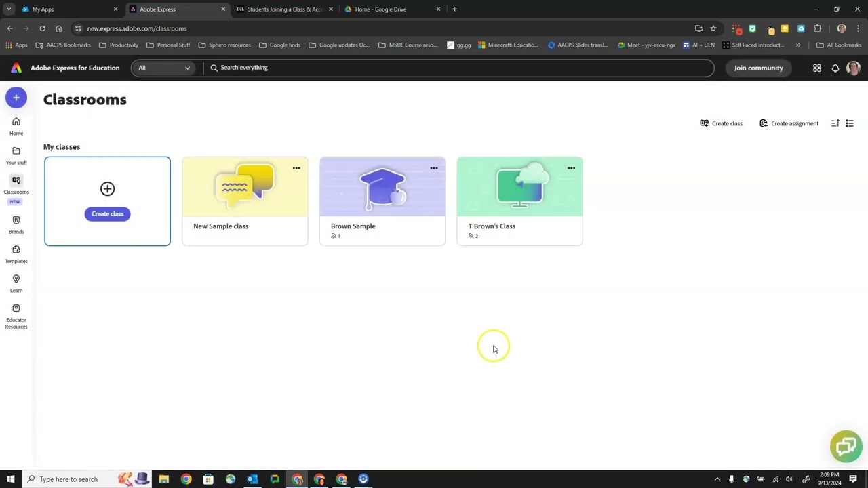Viewport: 868px width, 488px height.
Task: Switch to Home - Google Drive tab
Action: point(392,9)
